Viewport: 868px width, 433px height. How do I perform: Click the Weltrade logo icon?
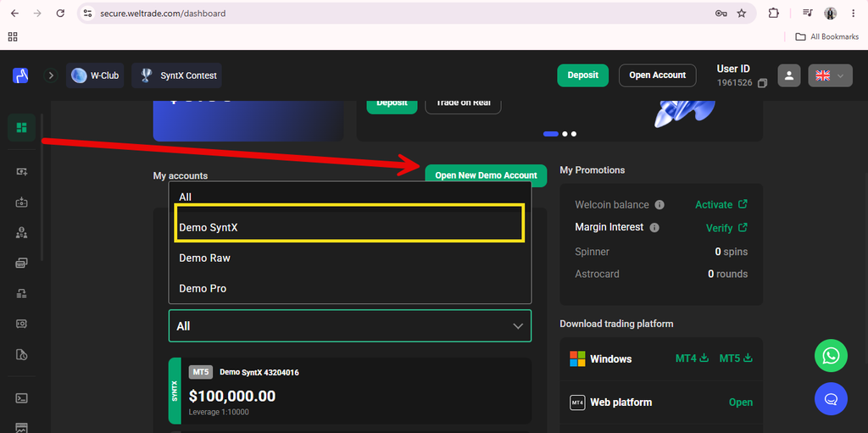click(20, 75)
